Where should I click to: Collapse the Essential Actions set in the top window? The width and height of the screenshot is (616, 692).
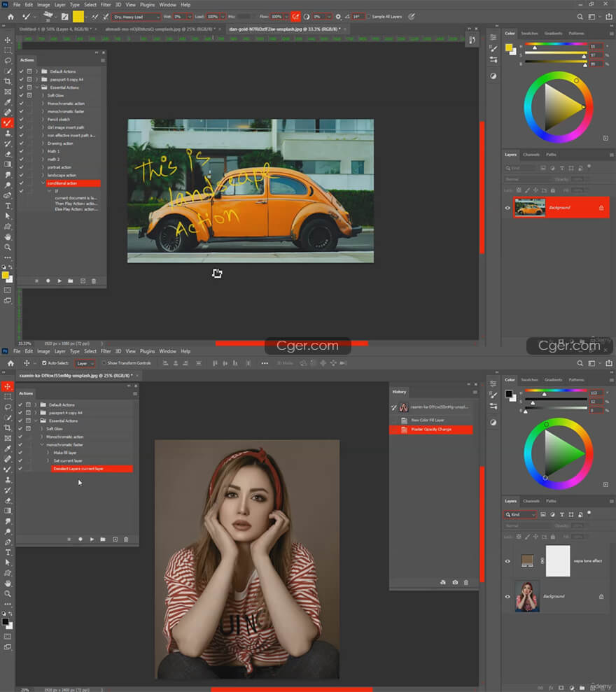(36, 87)
